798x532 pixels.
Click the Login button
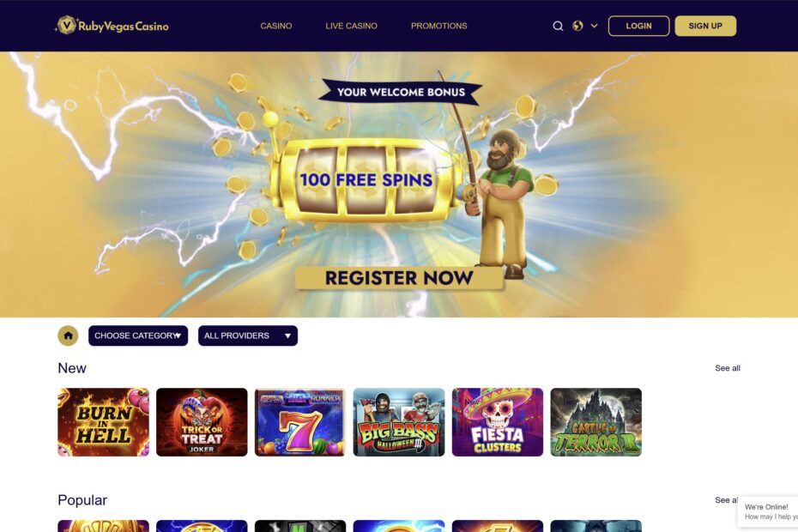638,26
